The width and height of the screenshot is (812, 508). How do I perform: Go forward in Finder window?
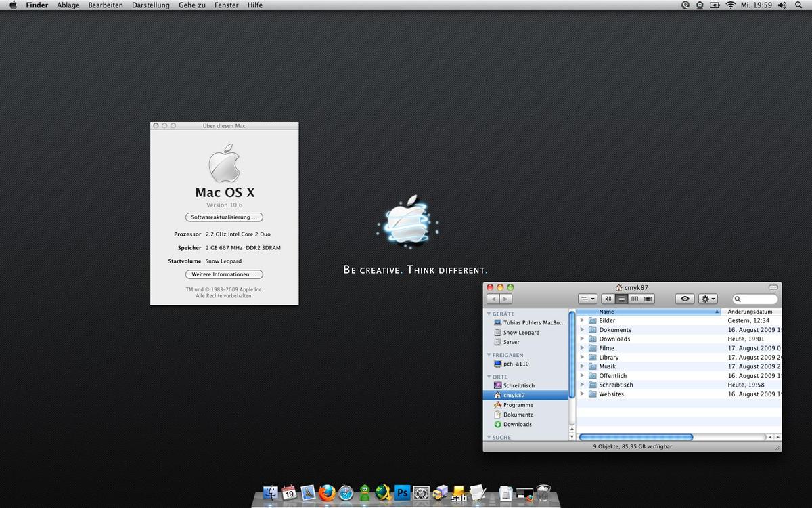pos(505,299)
